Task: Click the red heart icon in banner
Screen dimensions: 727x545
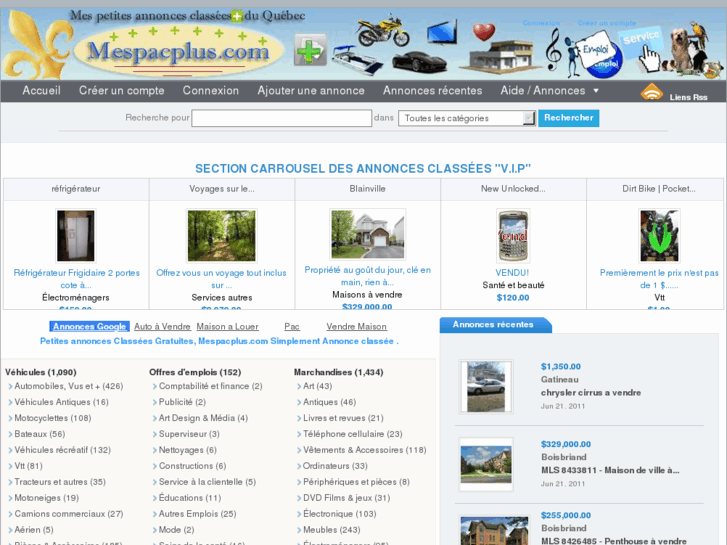Action: click(484, 32)
